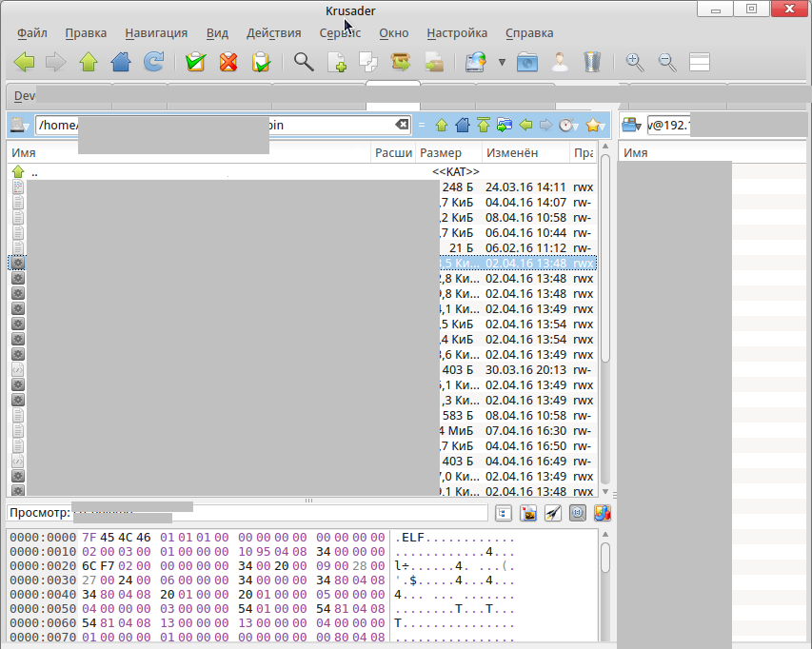Image resolution: width=812 pixels, height=649 pixels.
Task: Open file search with magnifying glass icon
Action: [304, 62]
